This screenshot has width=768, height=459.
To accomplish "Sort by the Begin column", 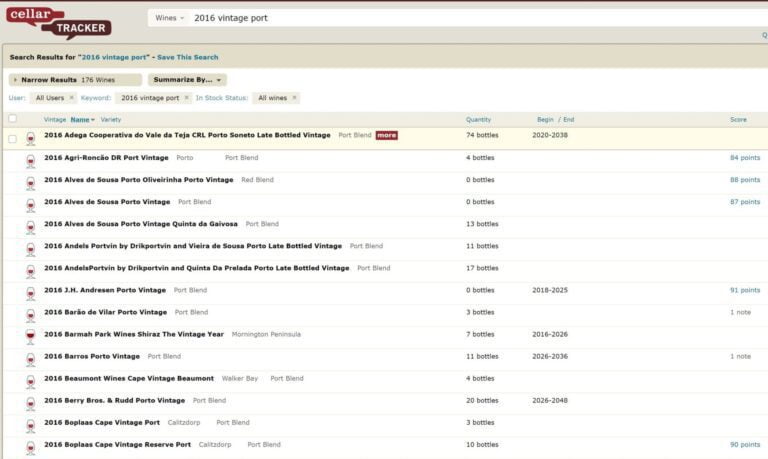I will click(x=545, y=120).
